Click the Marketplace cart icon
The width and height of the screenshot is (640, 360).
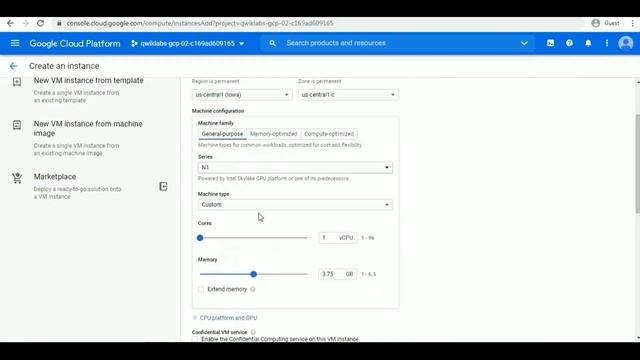[17, 178]
